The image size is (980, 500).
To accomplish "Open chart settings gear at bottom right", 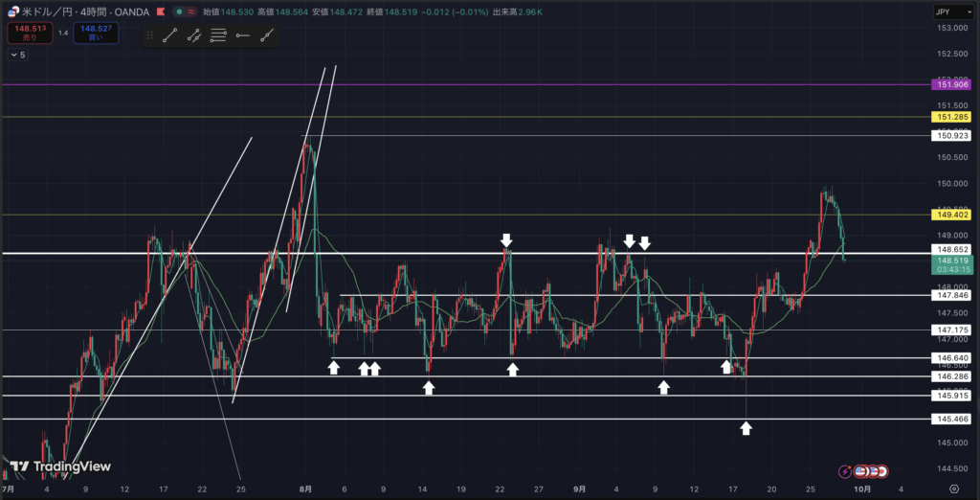I will [953, 488].
